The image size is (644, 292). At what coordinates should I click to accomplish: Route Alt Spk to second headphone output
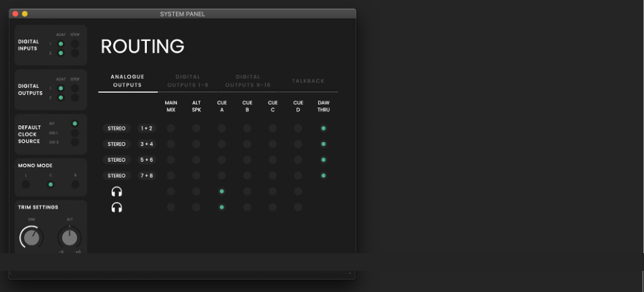click(197, 207)
